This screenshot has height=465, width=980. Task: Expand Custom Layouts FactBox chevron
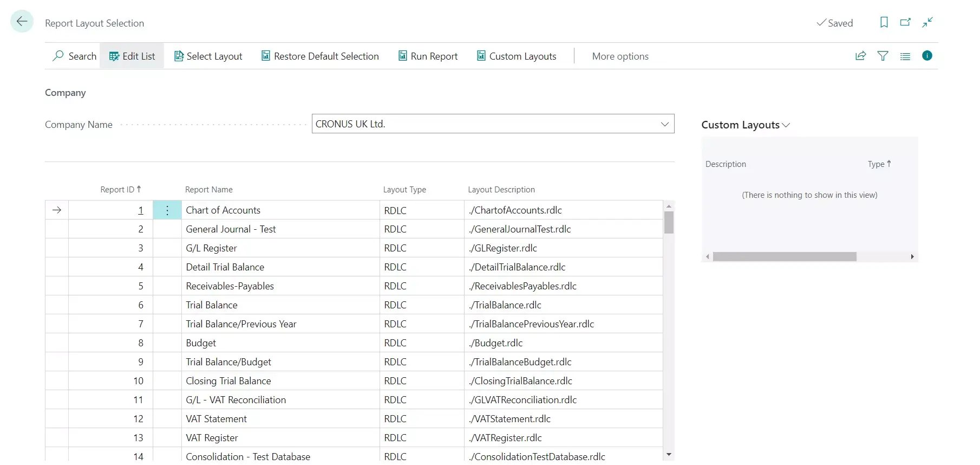pos(786,125)
